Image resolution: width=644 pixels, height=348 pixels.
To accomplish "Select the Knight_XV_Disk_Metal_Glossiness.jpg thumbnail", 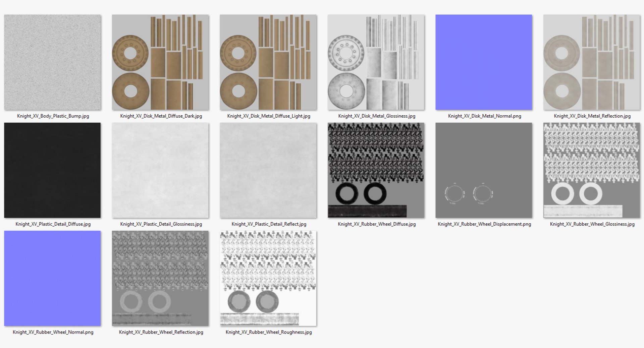I will [x=376, y=62].
